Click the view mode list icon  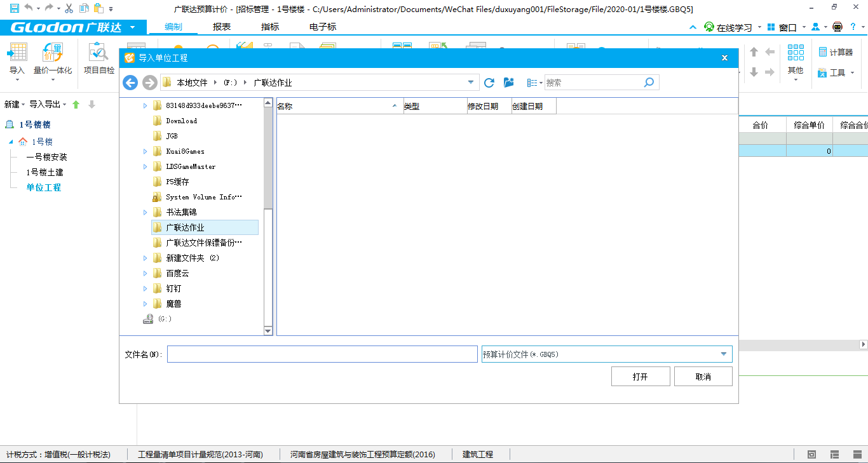tap(532, 83)
